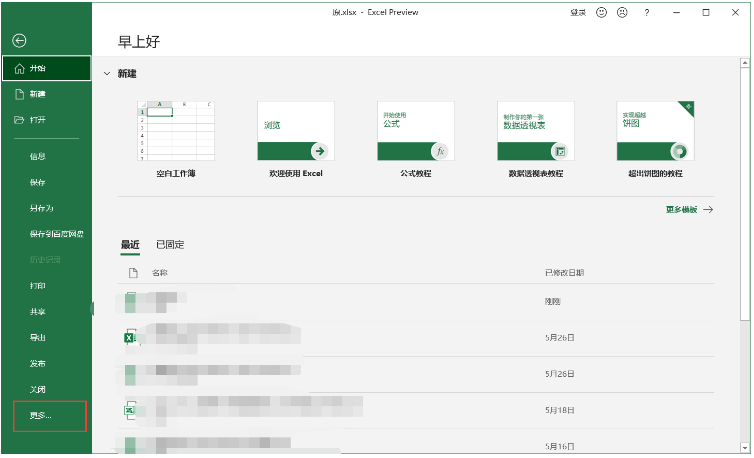The height and width of the screenshot is (458, 754).
Task: Click the 已修改日期 column header
Action: click(x=565, y=273)
